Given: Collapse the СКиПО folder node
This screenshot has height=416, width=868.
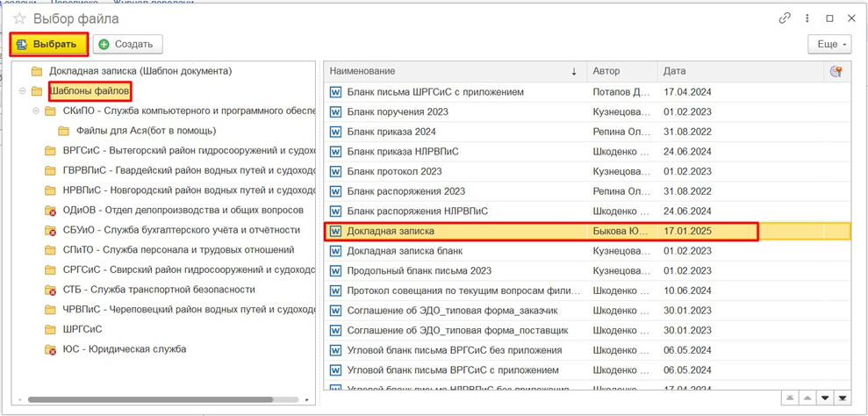Looking at the screenshot, I should click(36, 111).
